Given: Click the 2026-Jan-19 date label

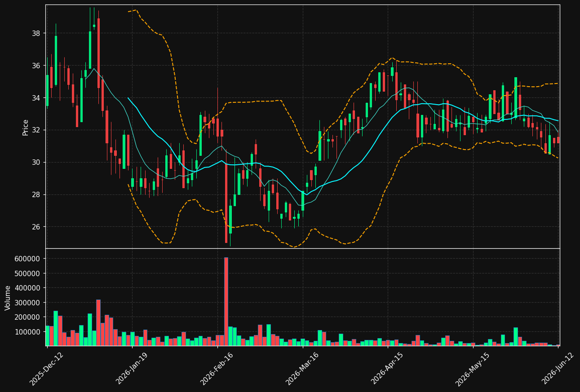Looking at the screenshot, I should point(132,369).
